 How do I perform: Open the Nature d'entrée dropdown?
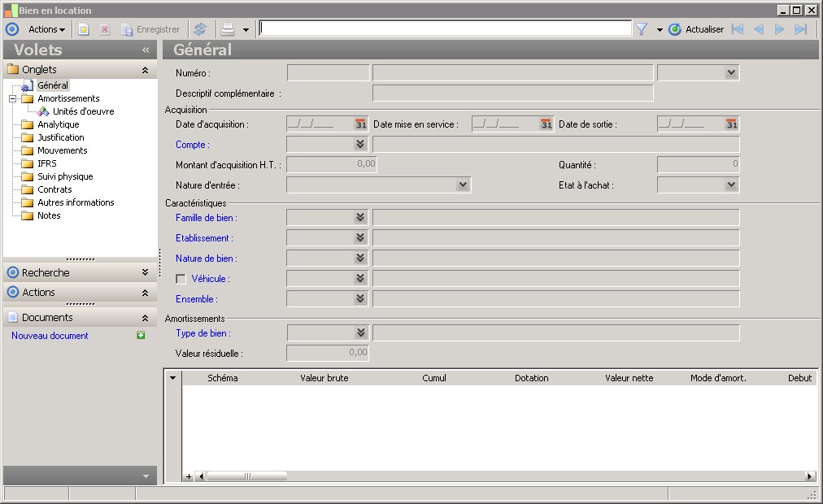[462, 185]
